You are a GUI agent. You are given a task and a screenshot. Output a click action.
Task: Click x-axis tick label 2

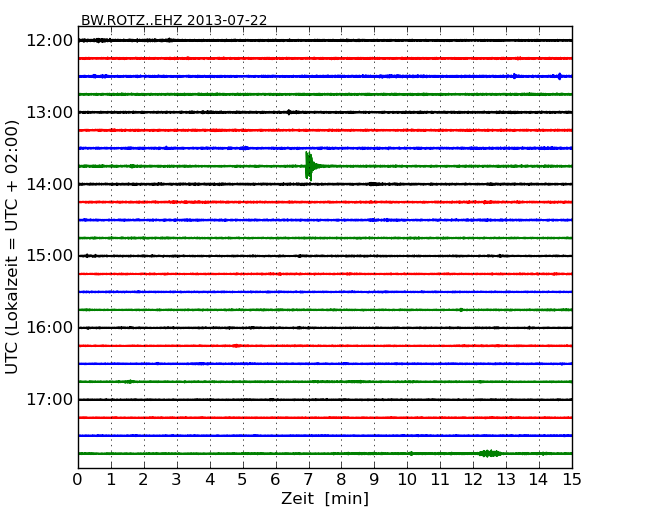144,480
